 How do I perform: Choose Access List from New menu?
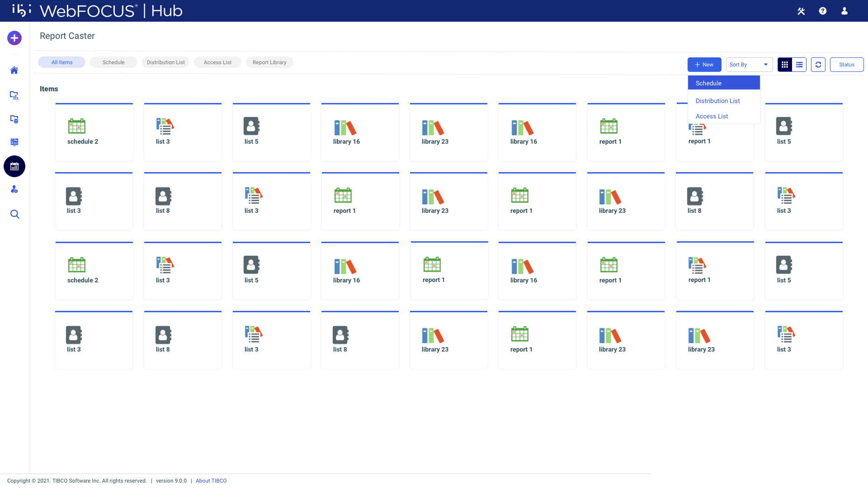[712, 116]
